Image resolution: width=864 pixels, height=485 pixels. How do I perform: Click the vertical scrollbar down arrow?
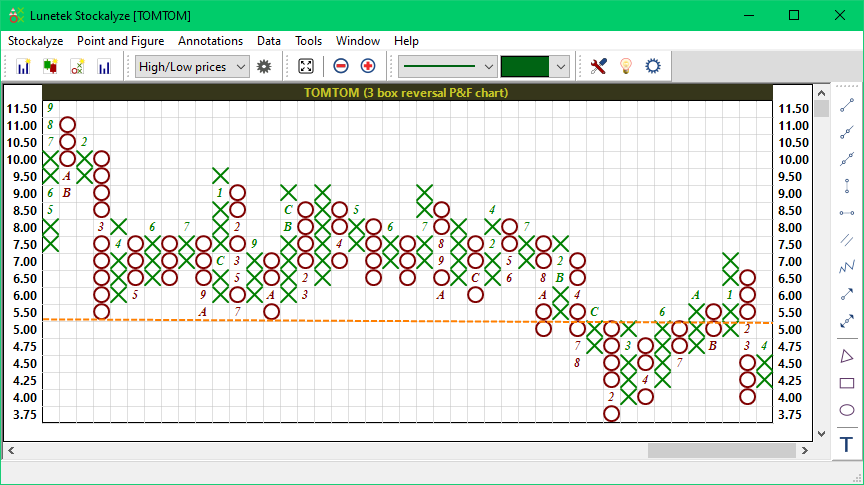click(821, 434)
